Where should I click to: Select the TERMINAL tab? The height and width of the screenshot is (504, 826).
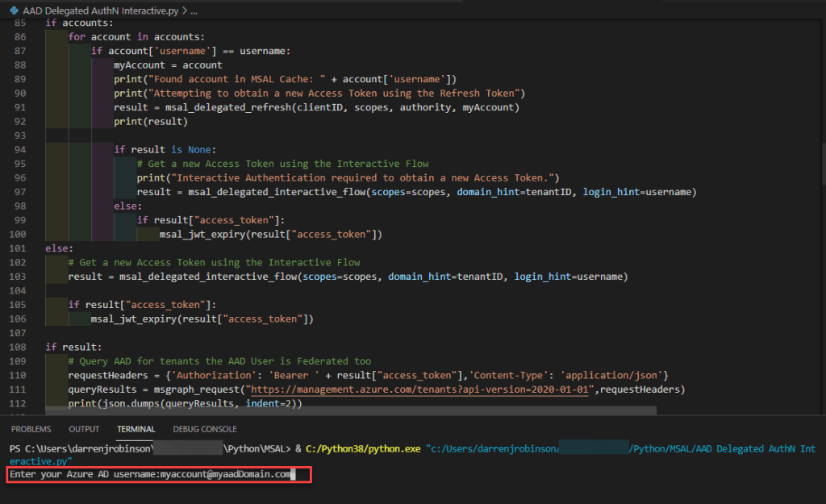[136, 428]
